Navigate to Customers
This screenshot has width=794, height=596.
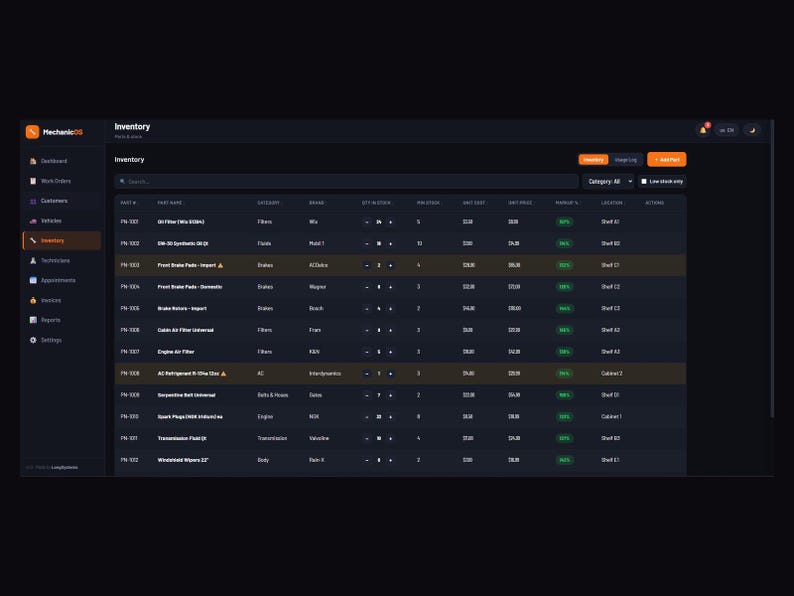coord(62,201)
